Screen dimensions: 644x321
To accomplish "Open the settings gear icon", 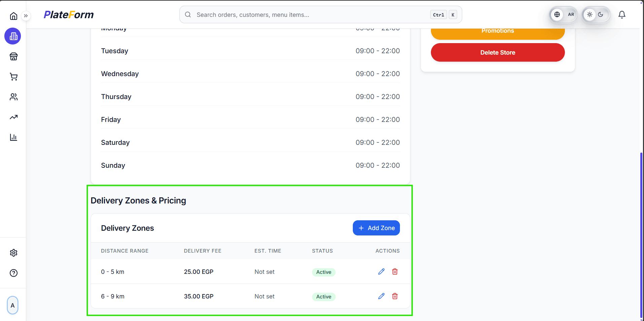I will (x=13, y=253).
